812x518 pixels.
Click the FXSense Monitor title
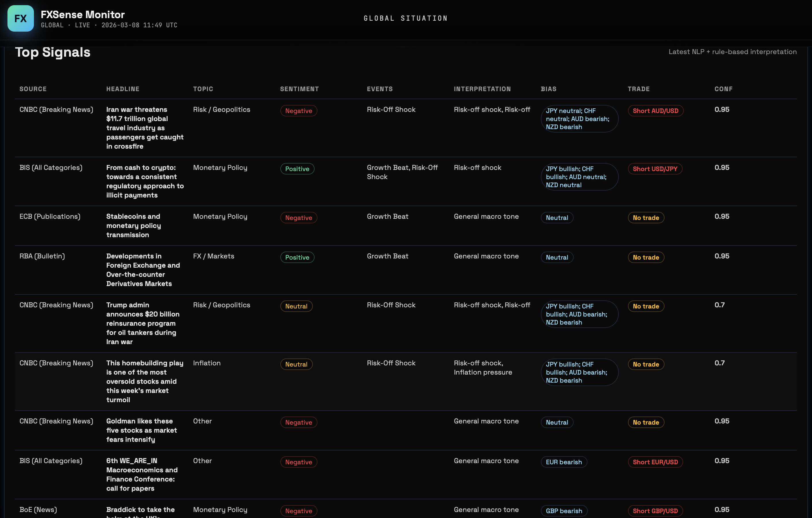tap(83, 14)
